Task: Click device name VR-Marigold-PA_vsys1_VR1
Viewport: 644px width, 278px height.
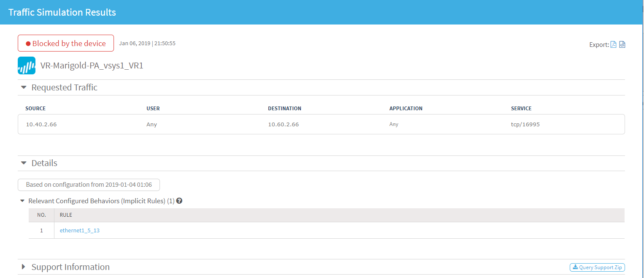Action: (92, 66)
